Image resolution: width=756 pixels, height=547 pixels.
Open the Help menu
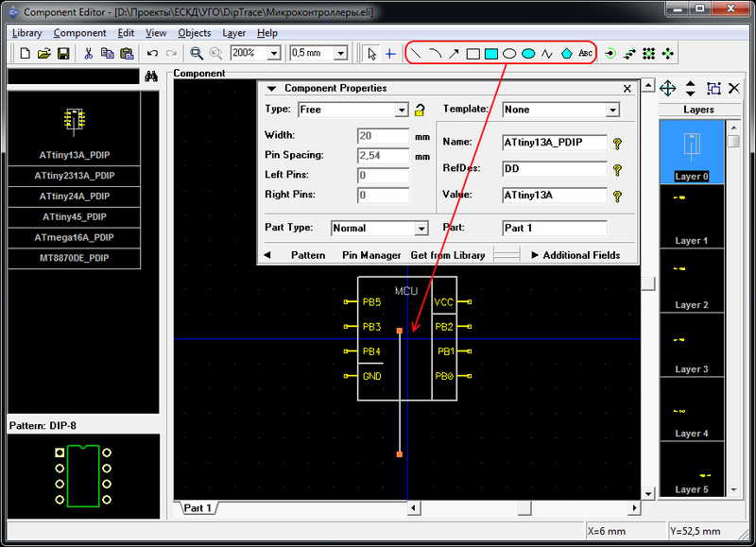pos(267,33)
